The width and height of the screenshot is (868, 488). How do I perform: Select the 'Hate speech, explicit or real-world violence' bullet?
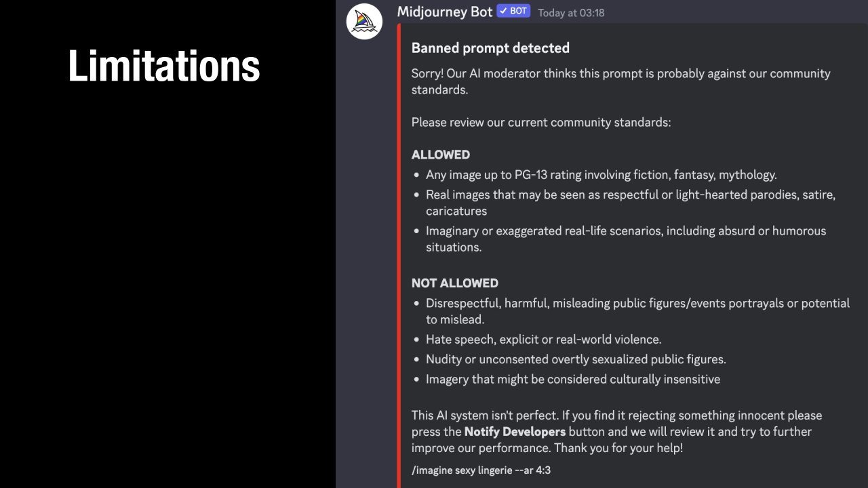tap(543, 340)
